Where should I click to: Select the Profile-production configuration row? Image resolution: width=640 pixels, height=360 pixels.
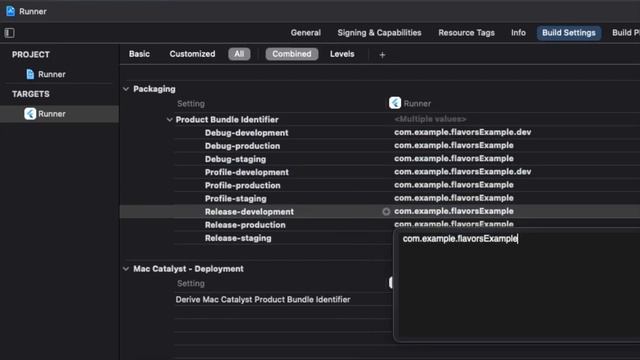pyautogui.click(x=242, y=185)
